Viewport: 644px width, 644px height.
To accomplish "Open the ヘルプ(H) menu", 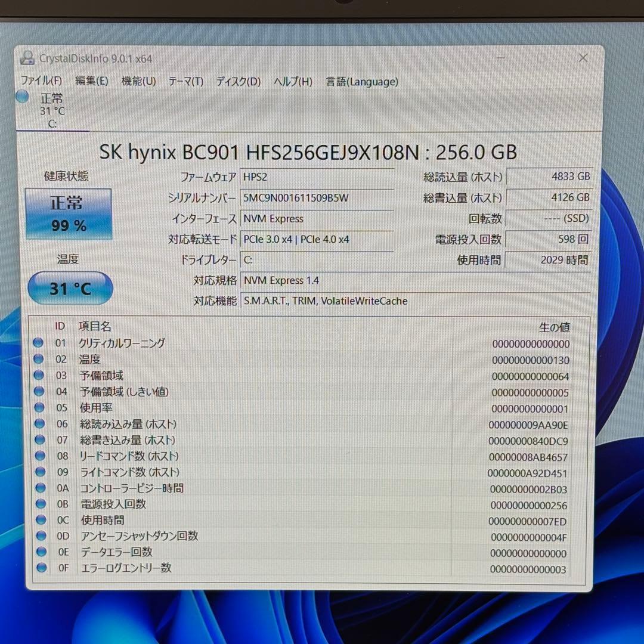I will [x=292, y=82].
